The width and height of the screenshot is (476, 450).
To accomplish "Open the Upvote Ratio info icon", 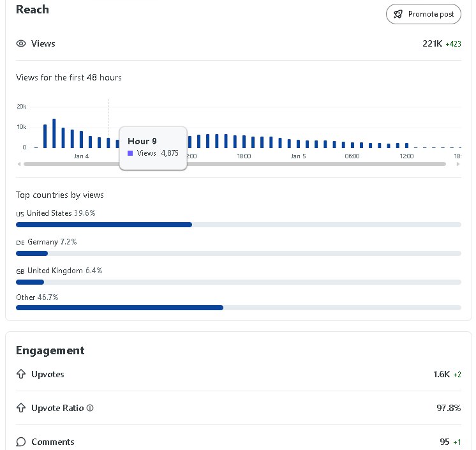I will pyautogui.click(x=90, y=408).
